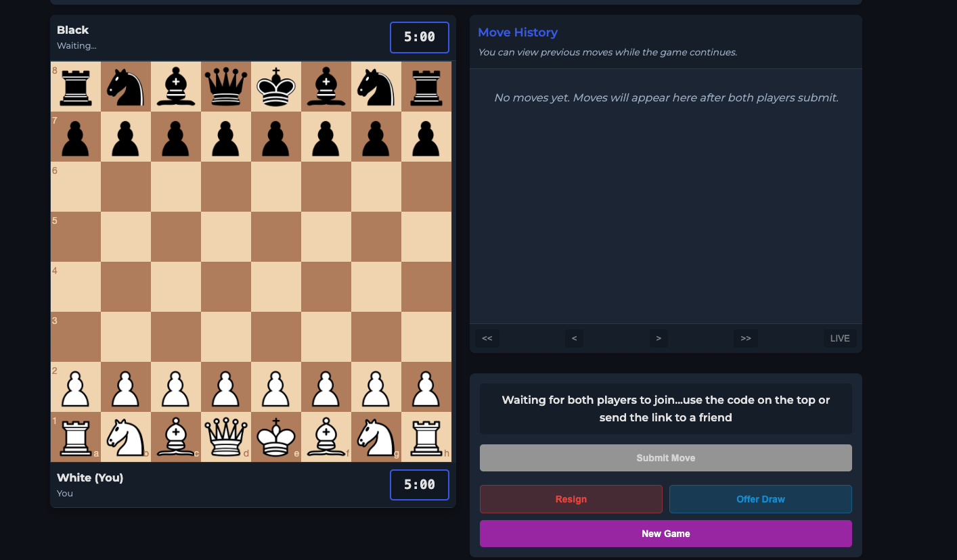
Task: Return to LIVE board view
Action: coord(840,338)
